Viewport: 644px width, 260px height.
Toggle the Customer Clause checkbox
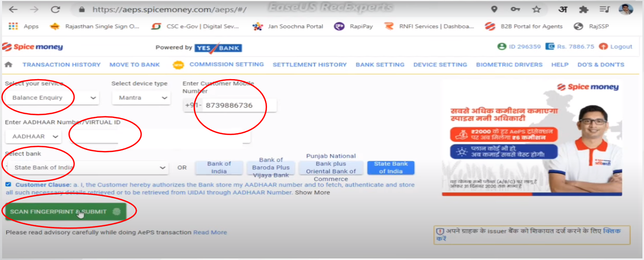click(9, 185)
